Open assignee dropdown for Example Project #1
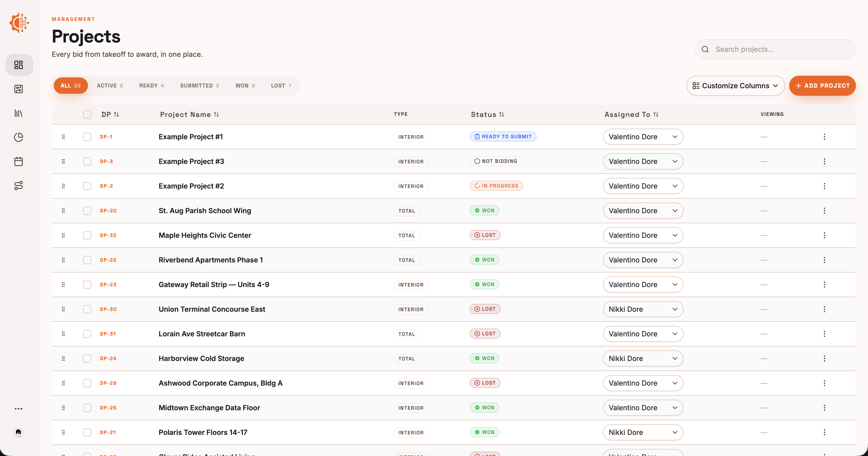Viewport: 868px width, 456px height. (x=643, y=137)
